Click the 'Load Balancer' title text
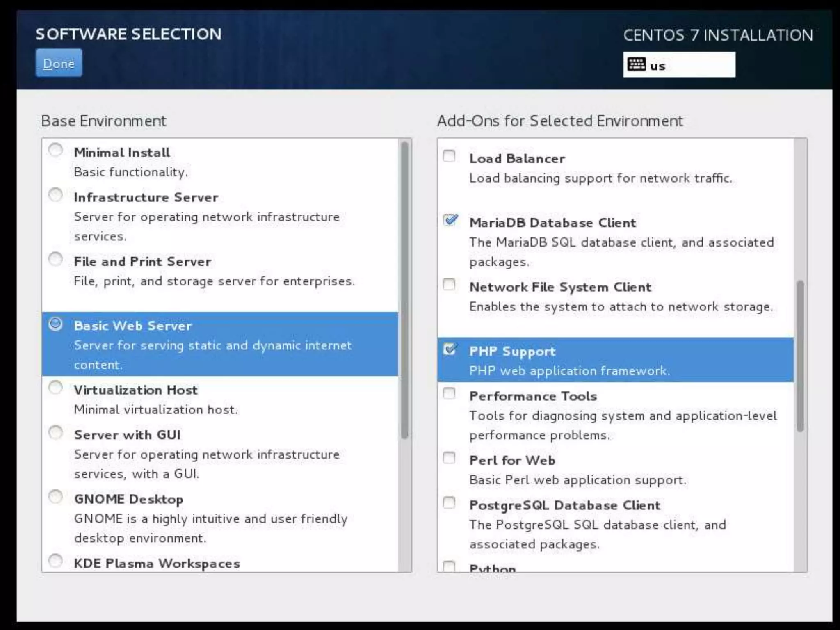 [517, 159]
